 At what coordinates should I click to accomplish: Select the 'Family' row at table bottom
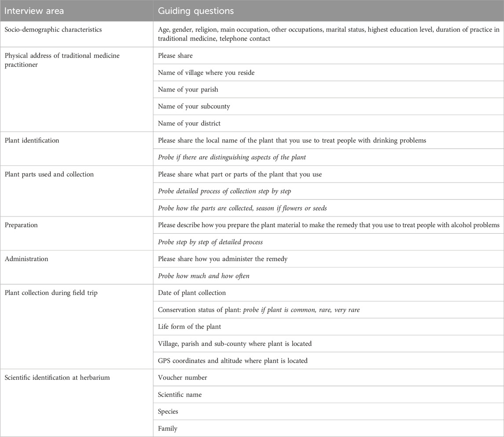328,428
